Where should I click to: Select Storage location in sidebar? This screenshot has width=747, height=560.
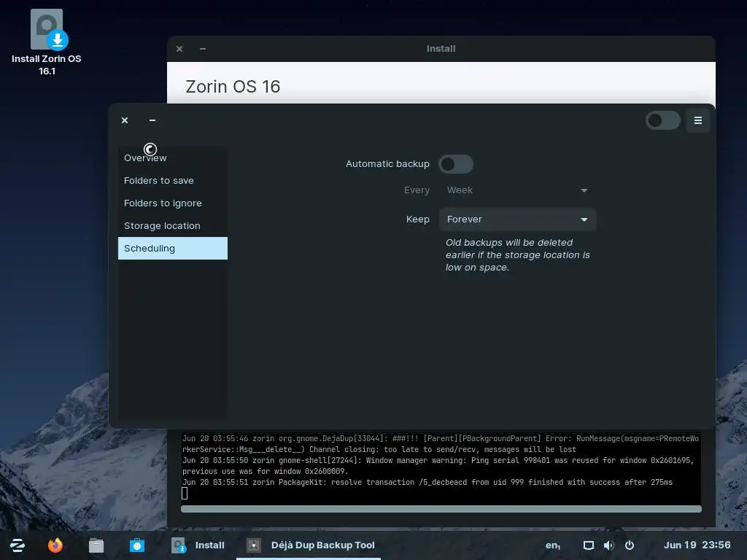(x=172, y=226)
